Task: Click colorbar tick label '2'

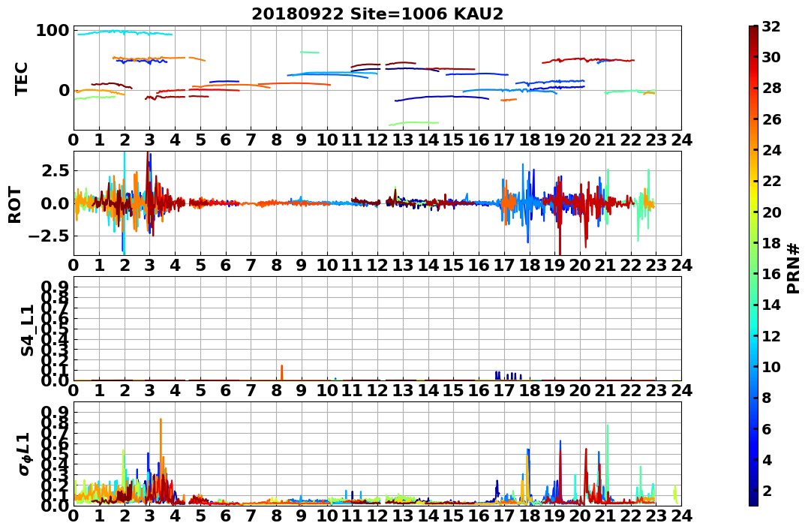Action: [767, 490]
